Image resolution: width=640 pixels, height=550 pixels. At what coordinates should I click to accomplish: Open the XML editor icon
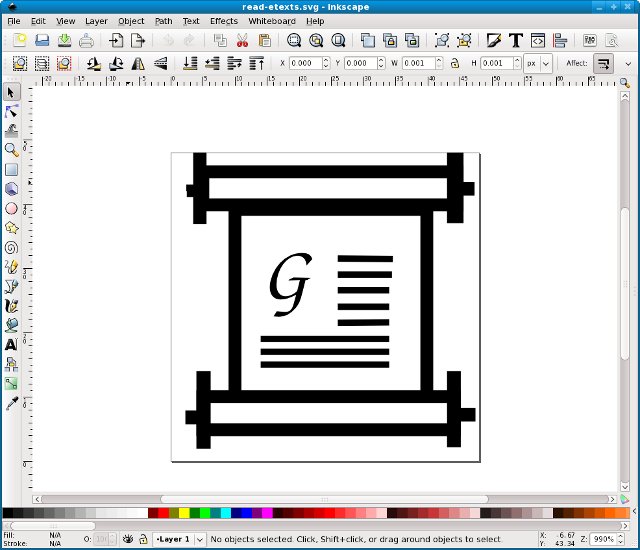coord(538,40)
